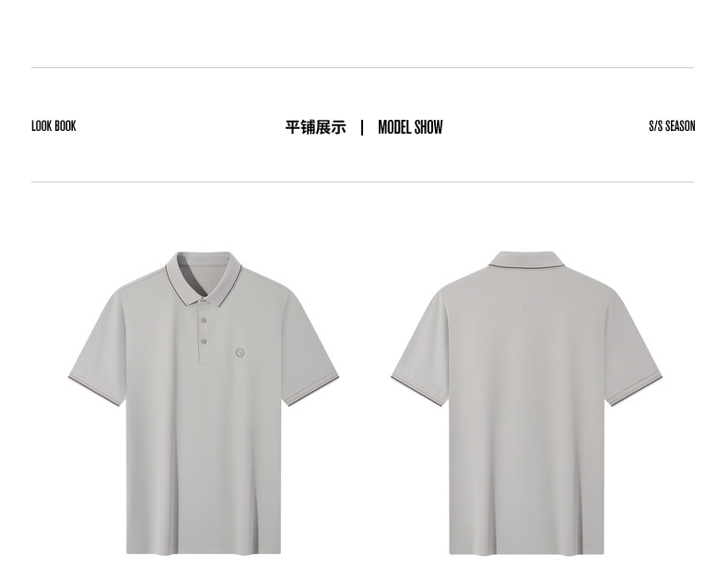Click the bottom button on the placket
This screenshot has width=728, height=577.
point(204,342)
